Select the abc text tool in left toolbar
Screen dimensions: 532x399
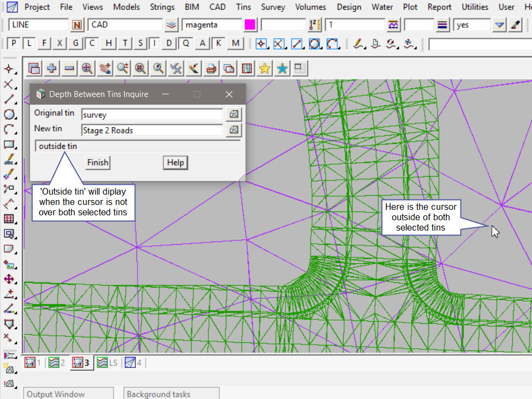coord(9,160)
